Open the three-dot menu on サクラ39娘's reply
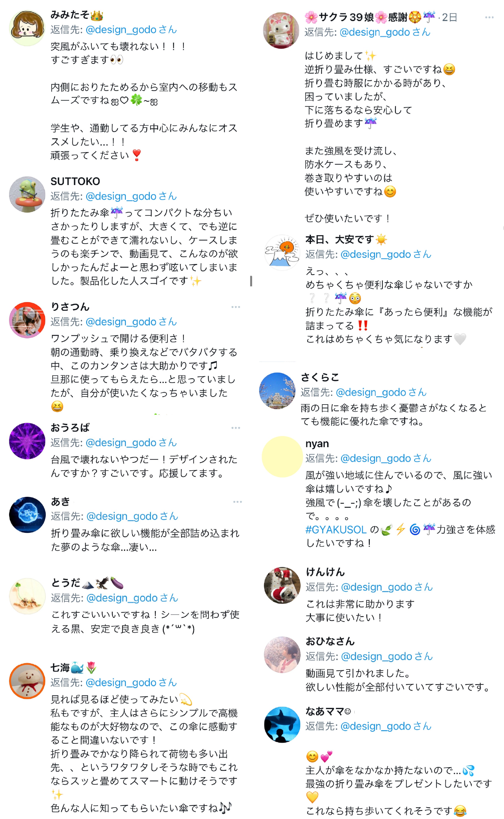This screenshot has width=504, height=819. coord(489,17)
